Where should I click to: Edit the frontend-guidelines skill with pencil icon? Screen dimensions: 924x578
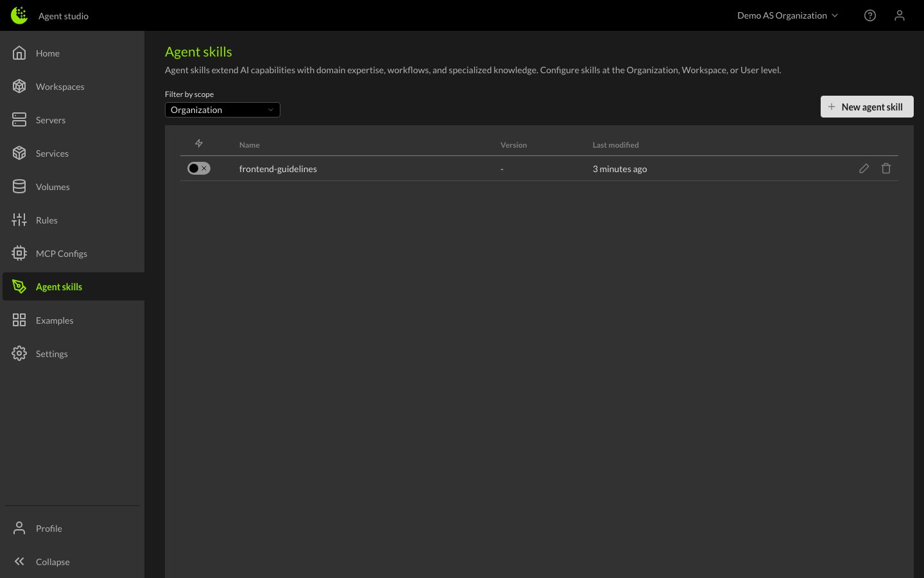pos(864,168)
